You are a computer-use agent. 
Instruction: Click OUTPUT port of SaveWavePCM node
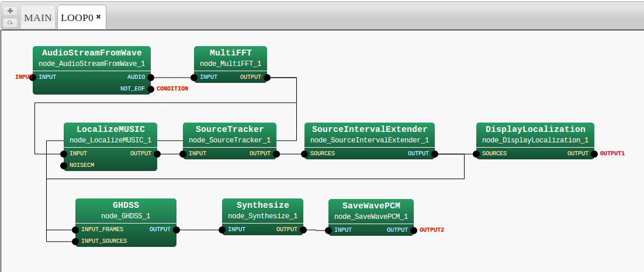click(414, 230)
